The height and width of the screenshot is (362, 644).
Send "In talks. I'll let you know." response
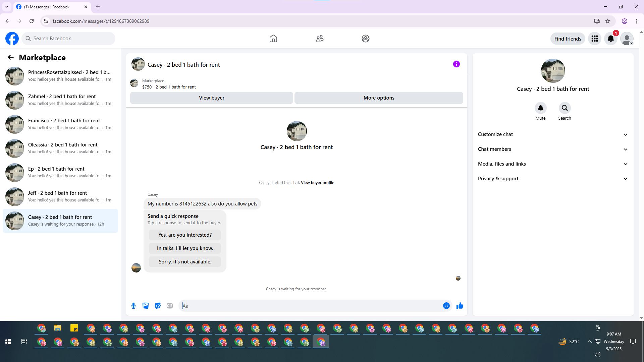pyautogui.click(x=185, y=248)
